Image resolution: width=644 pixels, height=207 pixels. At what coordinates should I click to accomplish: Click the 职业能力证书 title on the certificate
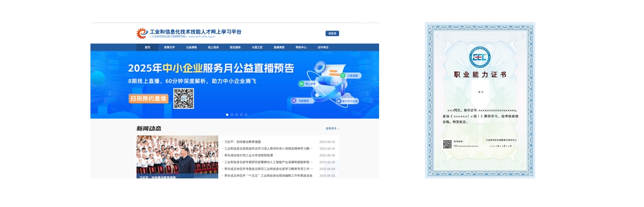click(x=480, y=75)
